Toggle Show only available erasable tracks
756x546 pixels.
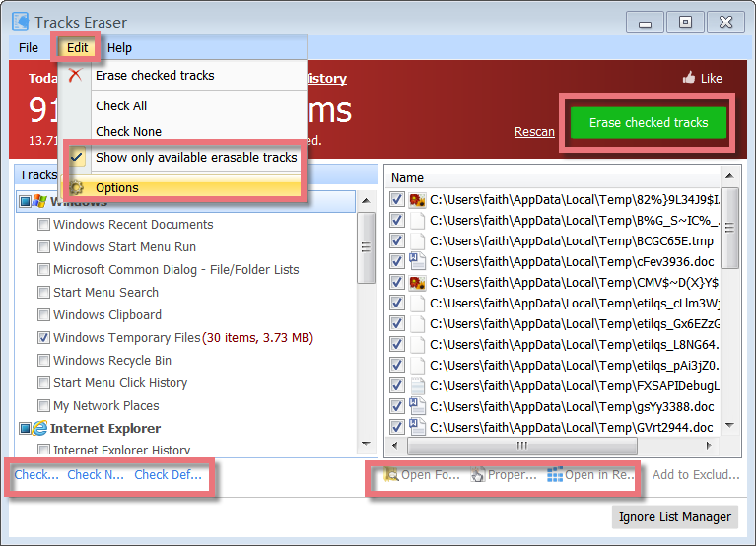(x=195, y=158)
